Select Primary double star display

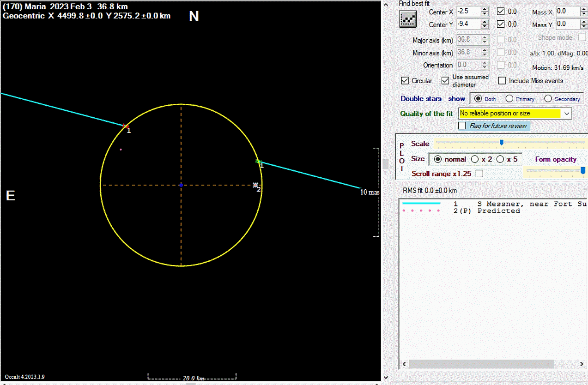(509, 99)
